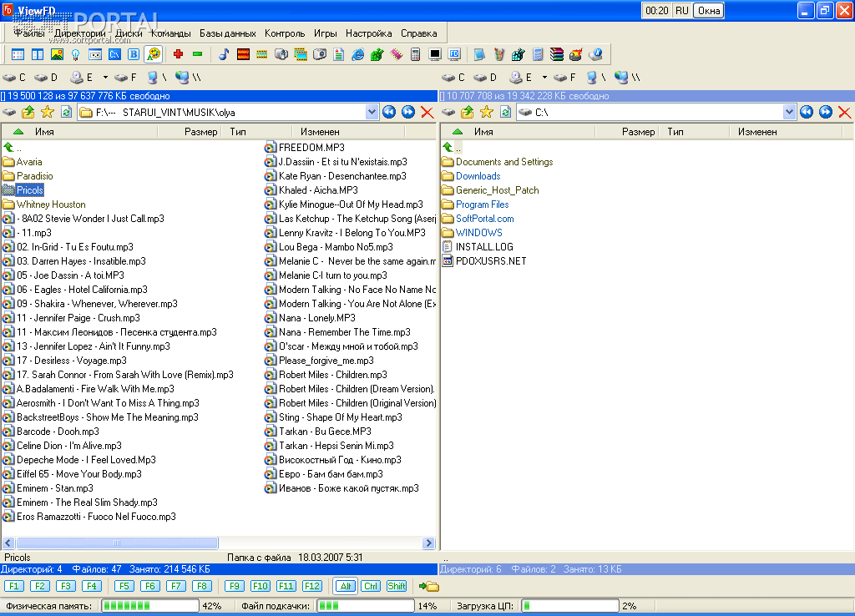Open the Настройка menu
The width and height of the screenshot is (855, 616).
pyautogui.click(x=368, y=33)
